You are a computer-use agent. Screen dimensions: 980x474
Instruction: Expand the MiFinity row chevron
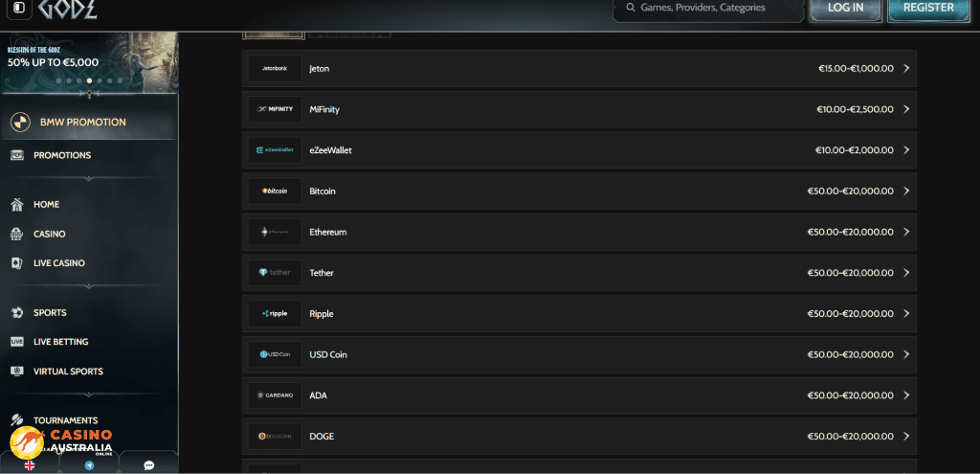tap(906, 109)
